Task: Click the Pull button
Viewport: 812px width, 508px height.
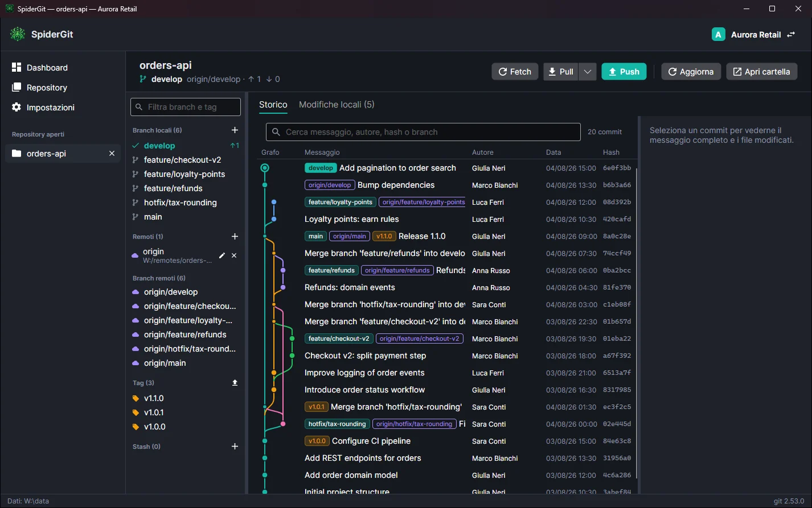Action: click(561, 72)
